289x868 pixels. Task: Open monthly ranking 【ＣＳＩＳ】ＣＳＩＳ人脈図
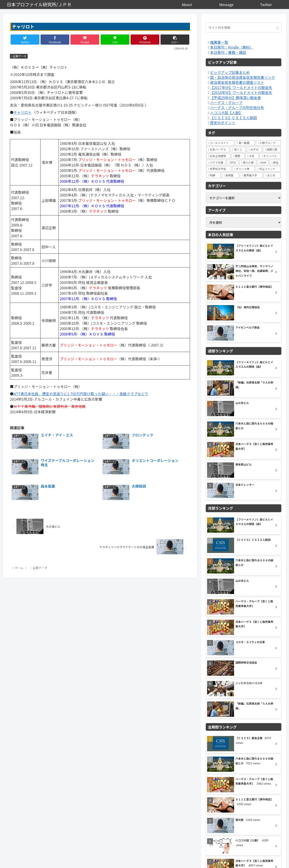coord(243,546)
